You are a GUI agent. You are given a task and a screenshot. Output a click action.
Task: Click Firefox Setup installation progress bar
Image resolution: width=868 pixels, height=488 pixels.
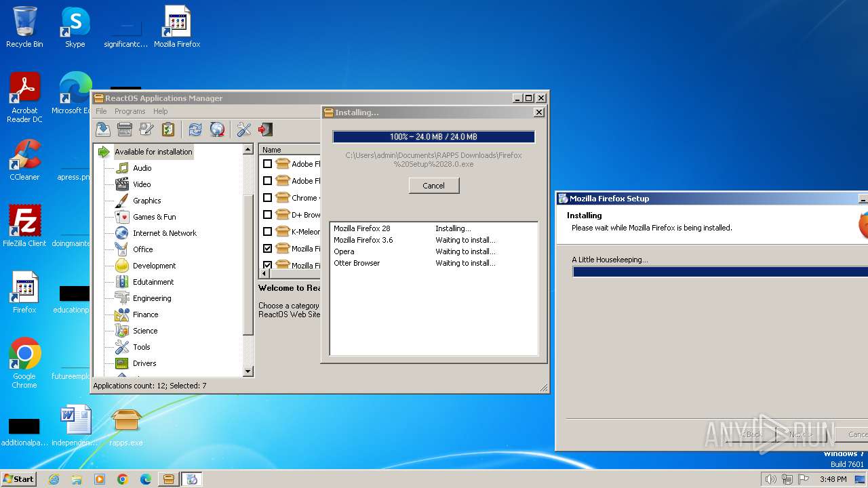[x=720, y=272]
